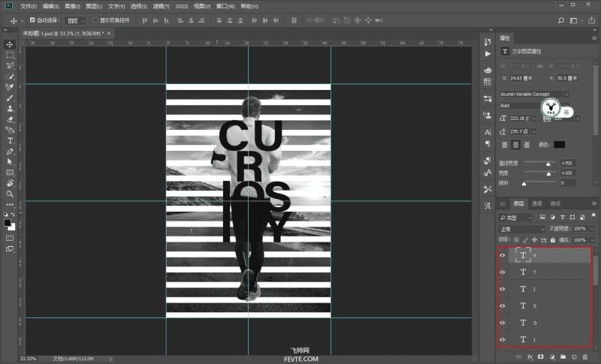The width and height of the screenshot is (601, 364).
Task: Open the 图层 auto-select target dropdown
Action: pyautogui.click(x=75, y=21)
